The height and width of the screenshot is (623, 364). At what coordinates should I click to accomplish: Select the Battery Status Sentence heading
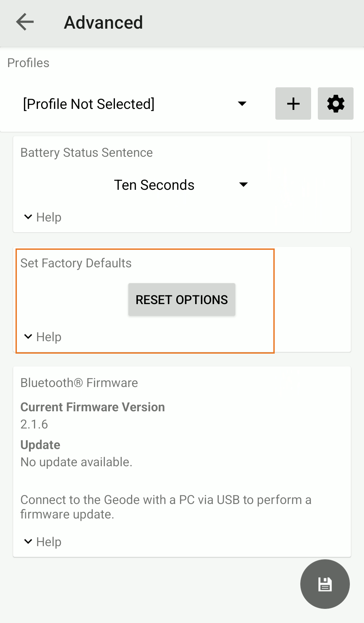tap(87, 153)
